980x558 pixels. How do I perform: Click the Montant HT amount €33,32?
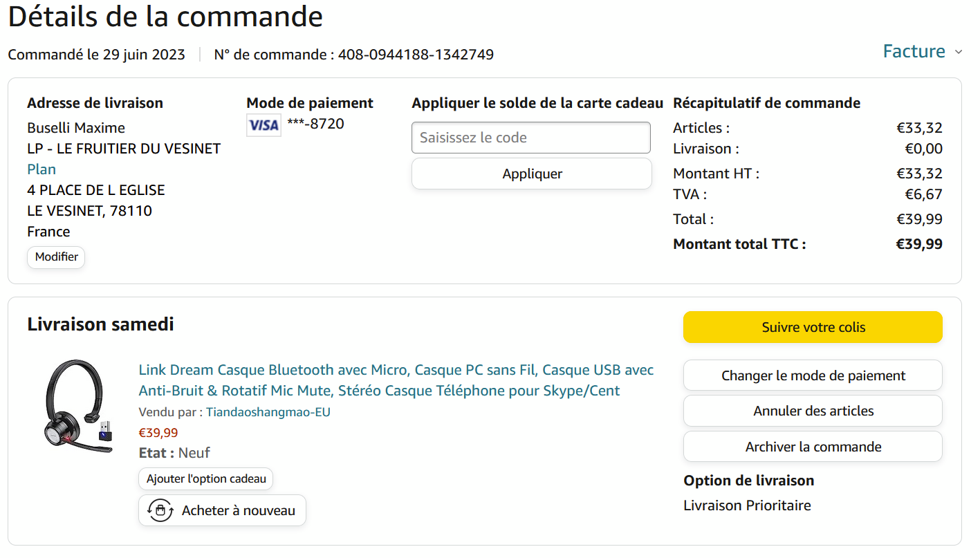tap(919, 174)
